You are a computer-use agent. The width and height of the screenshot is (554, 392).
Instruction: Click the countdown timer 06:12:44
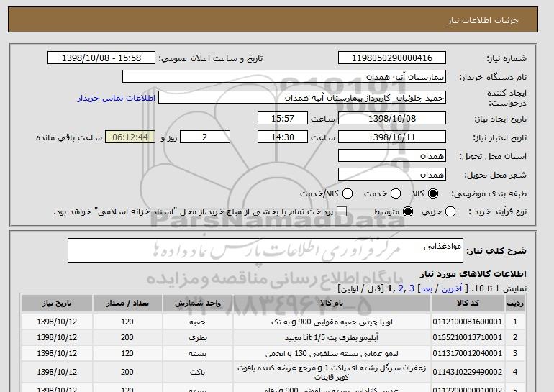[x=130, y=137]
